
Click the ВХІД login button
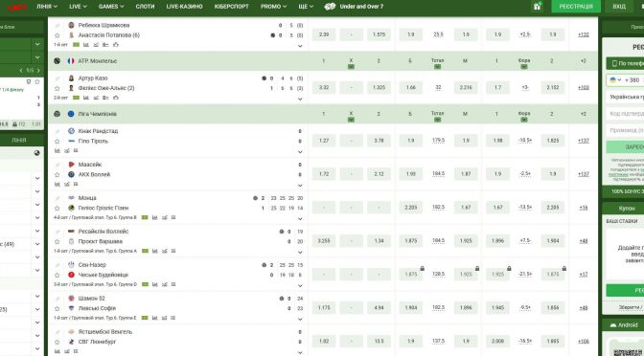pos(619,7)
